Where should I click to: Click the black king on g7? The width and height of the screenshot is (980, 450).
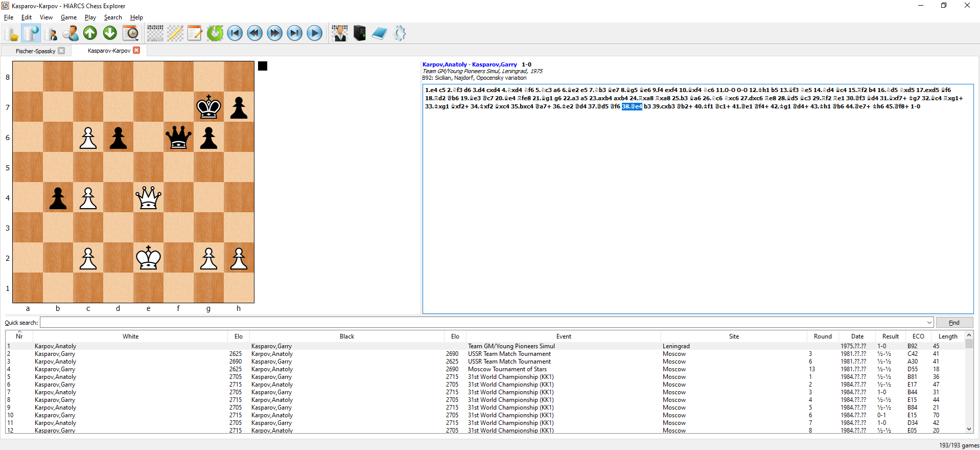pyautogui.click(x=208, y=107)
